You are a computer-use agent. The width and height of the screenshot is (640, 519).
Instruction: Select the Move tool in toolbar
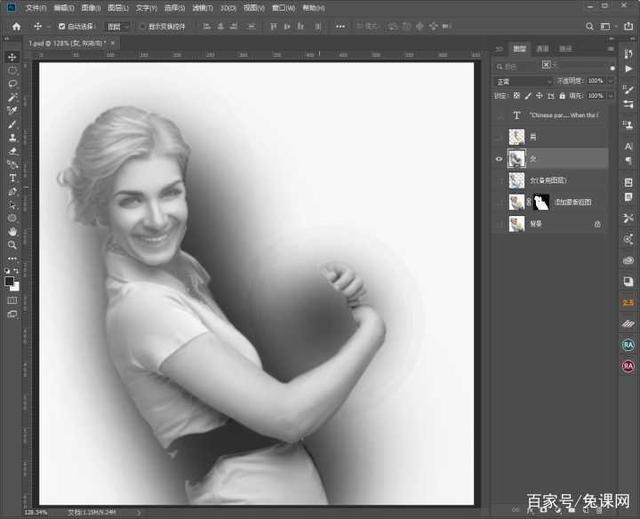coord(12,57)
